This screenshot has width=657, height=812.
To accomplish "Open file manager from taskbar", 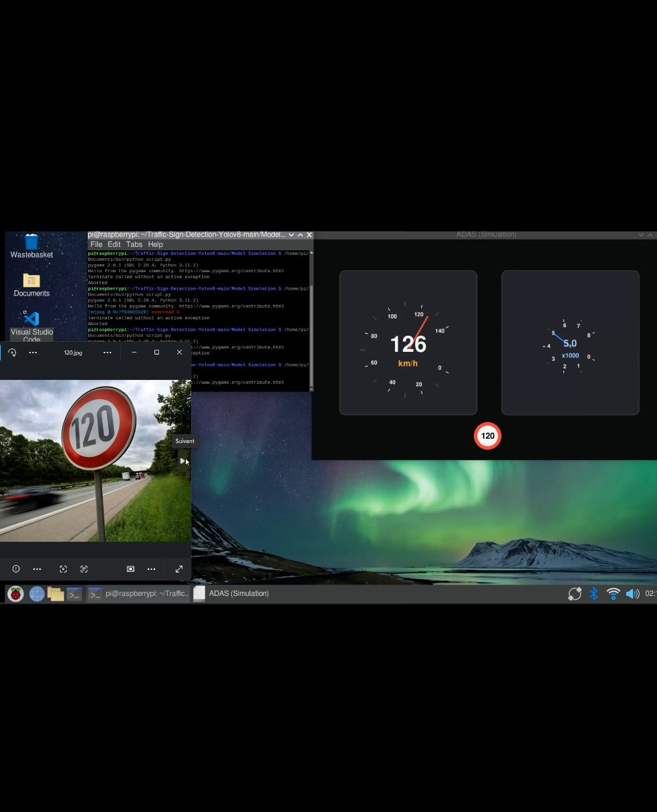I will 55,594.
